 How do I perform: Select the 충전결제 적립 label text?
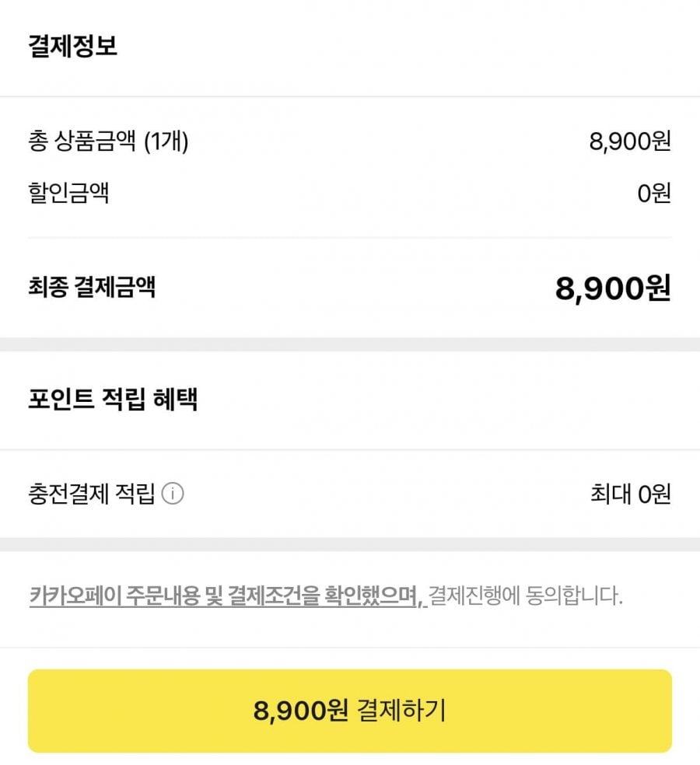(91, 494)
